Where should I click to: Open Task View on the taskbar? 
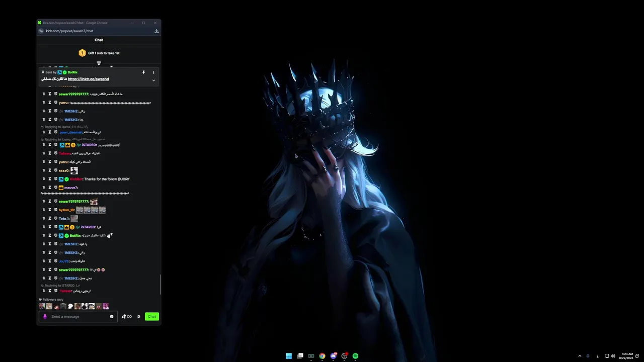click(x=300, y=356)
